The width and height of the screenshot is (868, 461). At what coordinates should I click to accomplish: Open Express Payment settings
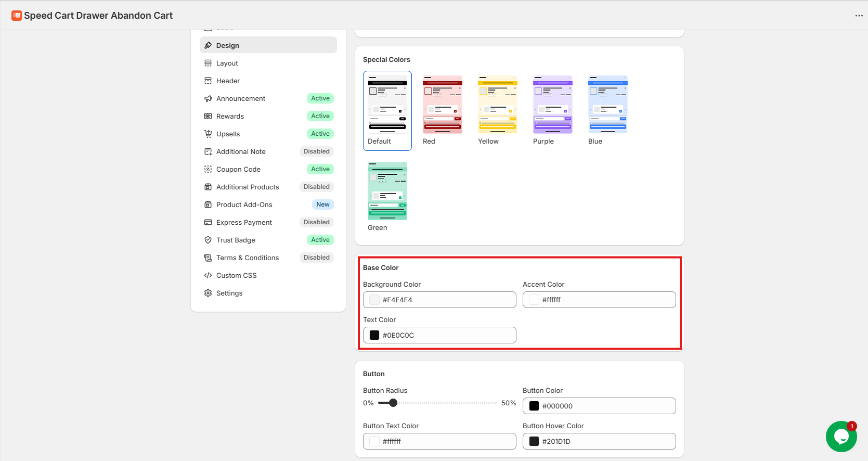[x=244, y=222]
